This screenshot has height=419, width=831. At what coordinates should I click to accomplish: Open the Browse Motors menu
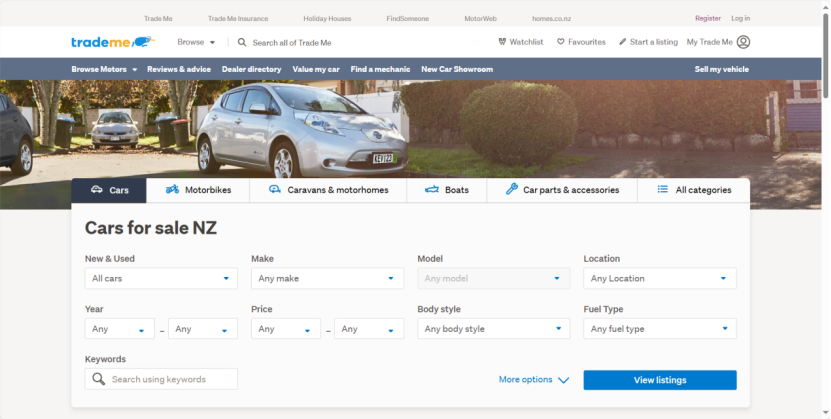coord(103,69)
